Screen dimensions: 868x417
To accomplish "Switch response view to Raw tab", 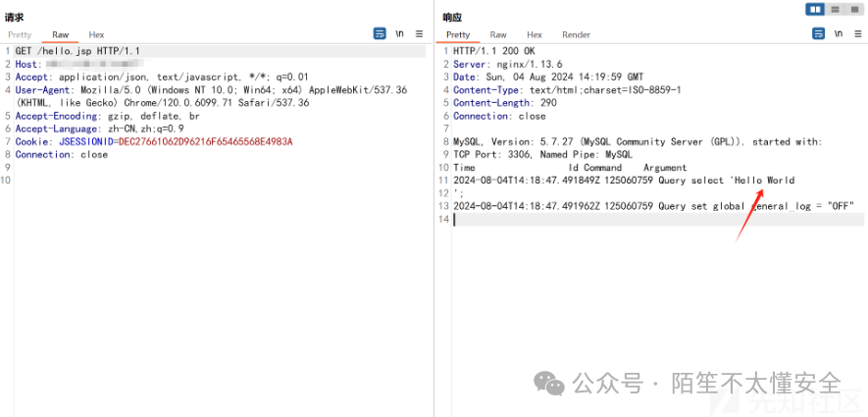I will 498,34.
